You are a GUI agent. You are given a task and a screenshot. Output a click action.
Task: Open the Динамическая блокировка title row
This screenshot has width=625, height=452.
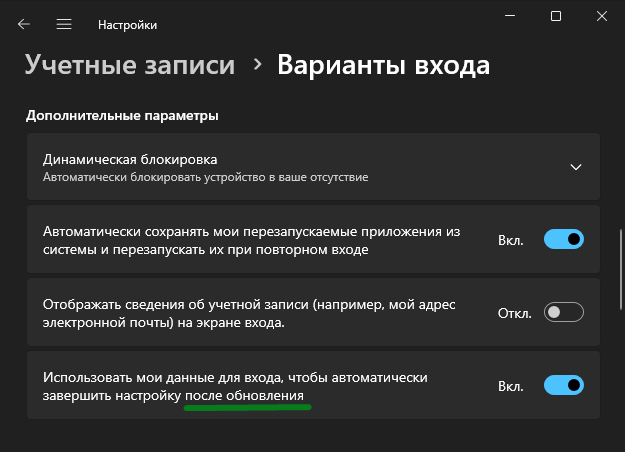coord(313,167)
